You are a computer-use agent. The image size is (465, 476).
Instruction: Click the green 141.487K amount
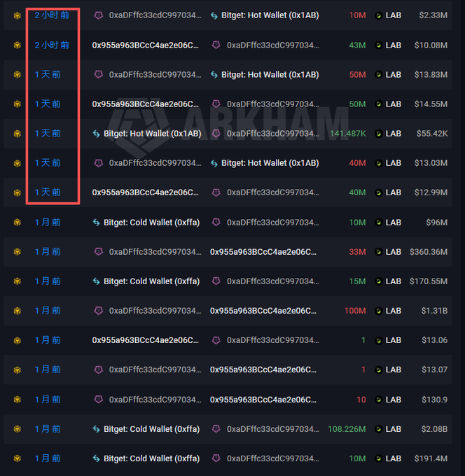point(348,134)
